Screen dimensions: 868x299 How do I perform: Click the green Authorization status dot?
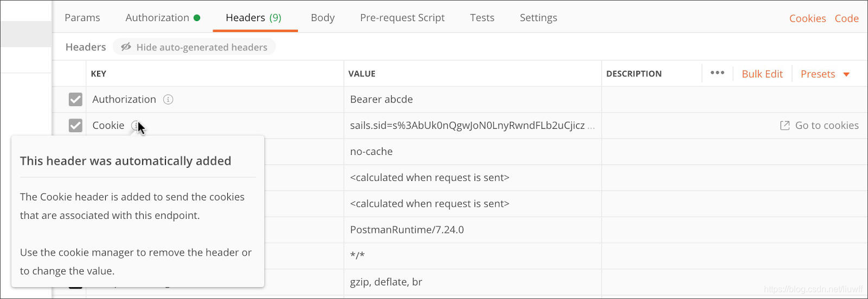tap(197, 18)
